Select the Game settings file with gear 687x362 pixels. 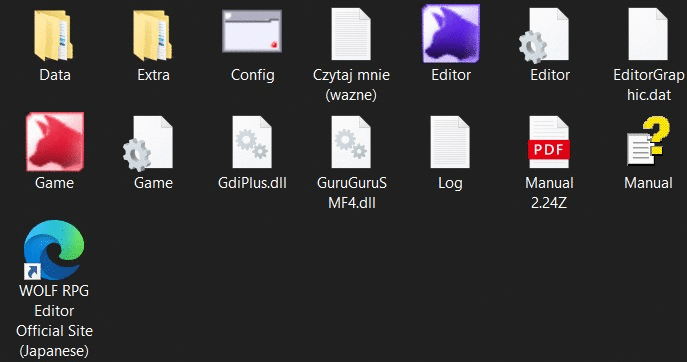point(148,142)
